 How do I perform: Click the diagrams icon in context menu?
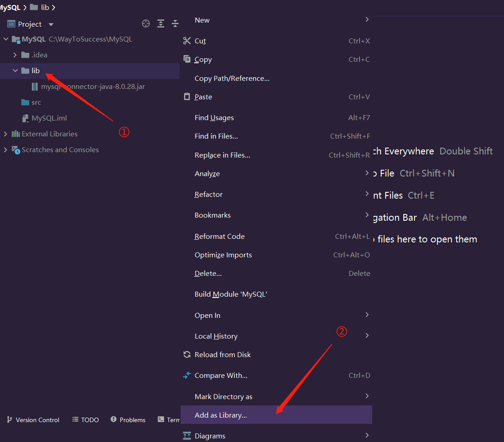click(187, 436)
